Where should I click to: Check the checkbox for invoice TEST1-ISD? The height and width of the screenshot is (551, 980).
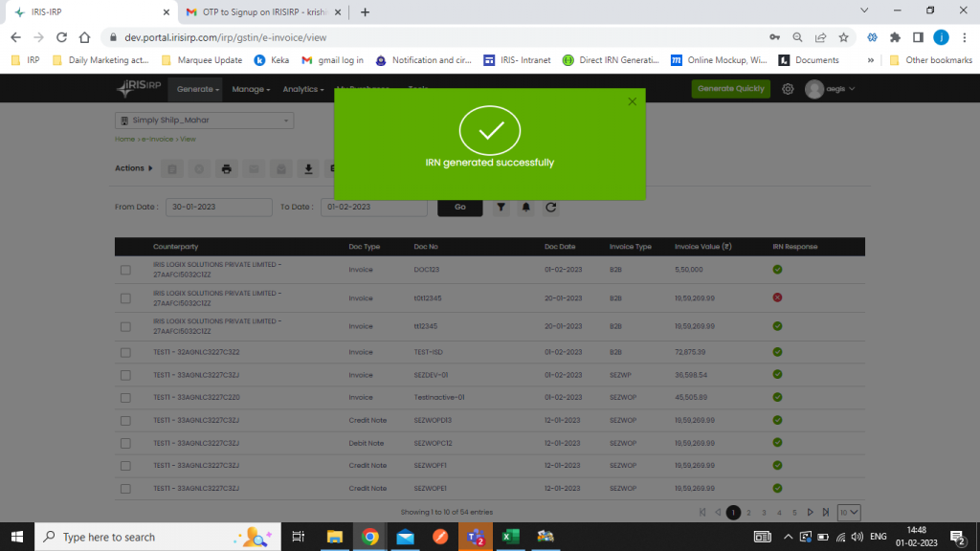pos(123,352)
